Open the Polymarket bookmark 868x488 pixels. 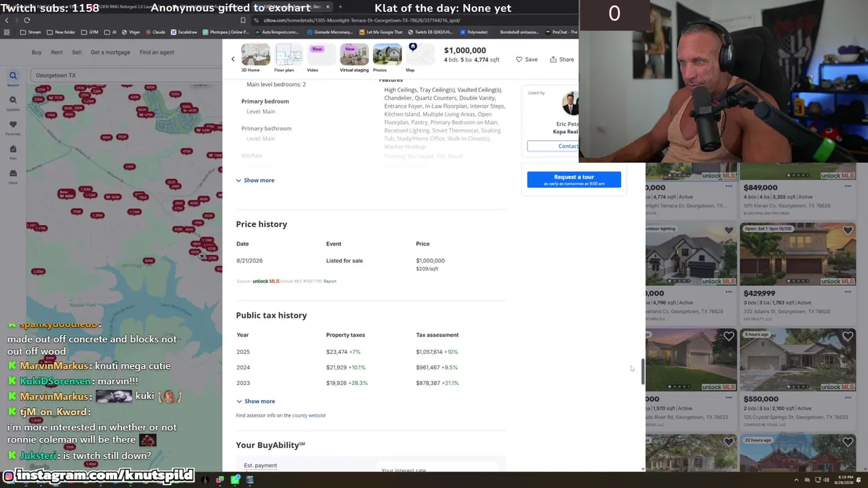[473, 32]
